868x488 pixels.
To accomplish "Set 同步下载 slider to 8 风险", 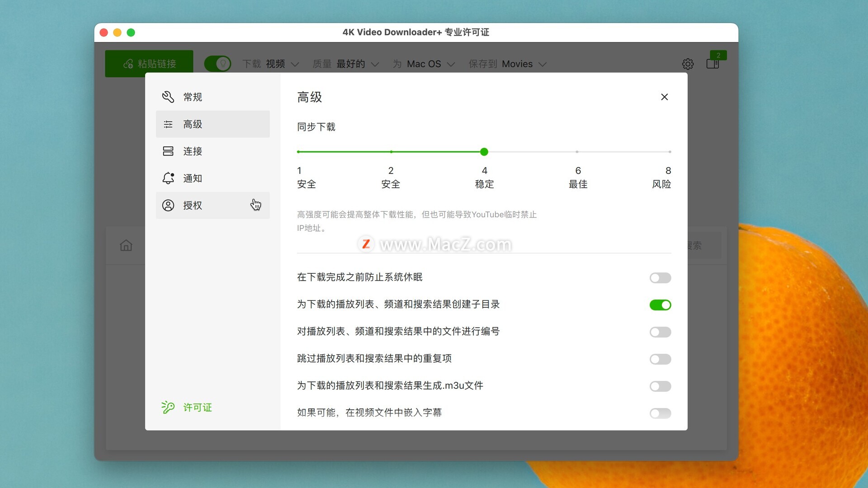I will coord(670,152).
